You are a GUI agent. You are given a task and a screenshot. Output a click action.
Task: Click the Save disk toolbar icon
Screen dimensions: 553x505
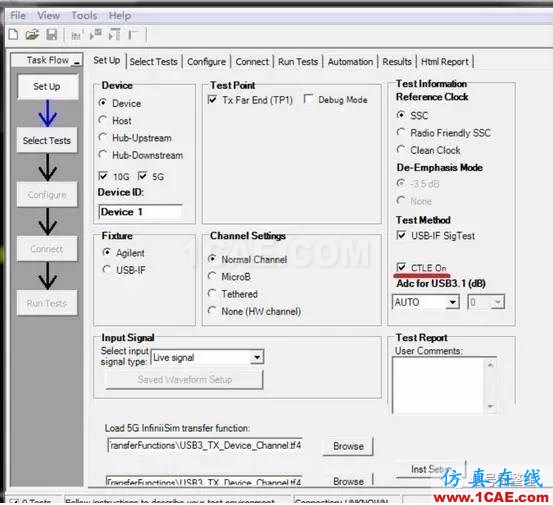pyautogui.click(x=51, y=35)
